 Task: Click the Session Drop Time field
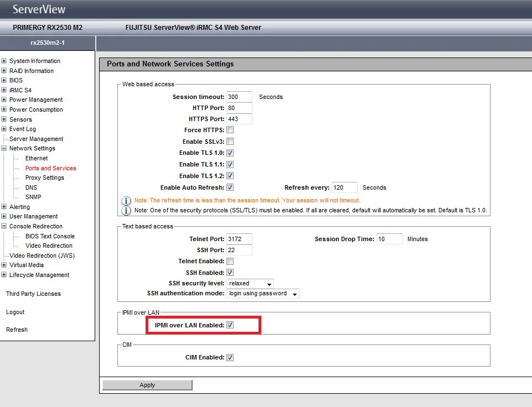(x=390, y=239)
